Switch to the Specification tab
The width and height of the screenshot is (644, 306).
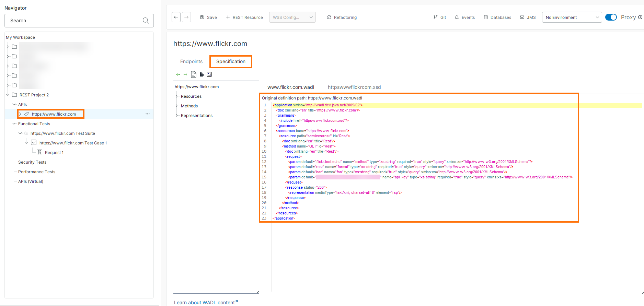pos(231,61)
